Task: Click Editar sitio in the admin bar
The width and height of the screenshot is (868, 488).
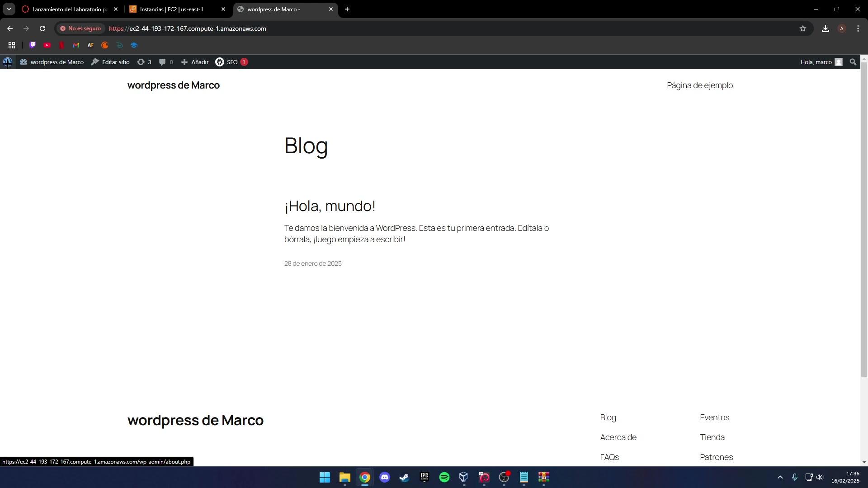Action: (x=110, y=62)
